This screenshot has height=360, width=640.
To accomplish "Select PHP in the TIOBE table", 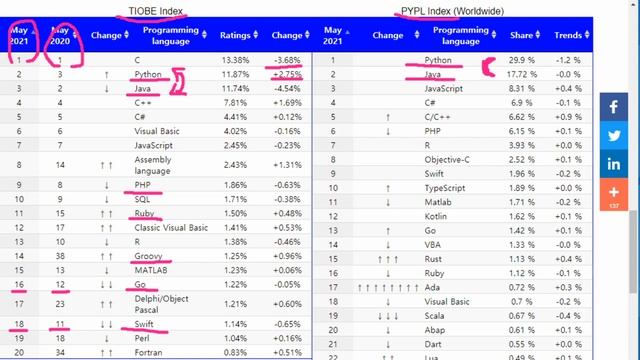I will coord(142,185).
